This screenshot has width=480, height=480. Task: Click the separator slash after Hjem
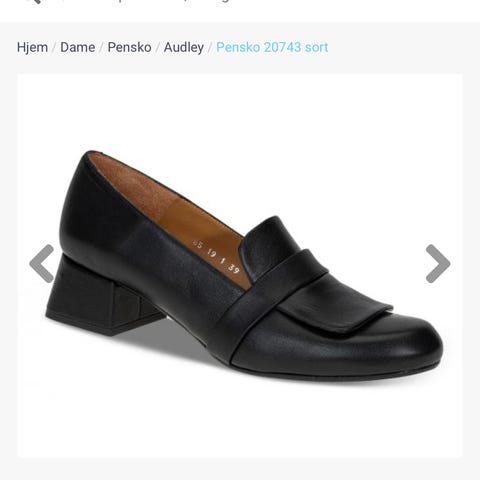[54, 47]
